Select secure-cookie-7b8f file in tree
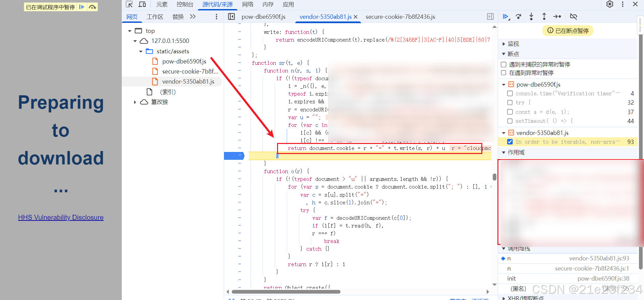Screen dimensions: 644x300 pyautogui.click(x=190, y=71)
